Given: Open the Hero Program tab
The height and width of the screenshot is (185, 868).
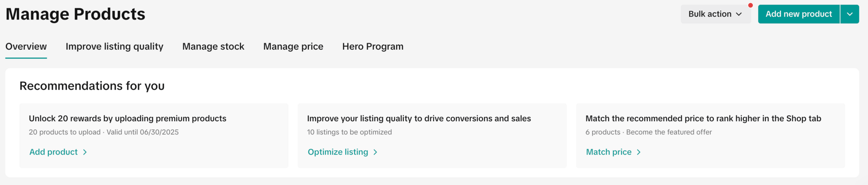Looking at the screenshot, I should coord(373,47).
